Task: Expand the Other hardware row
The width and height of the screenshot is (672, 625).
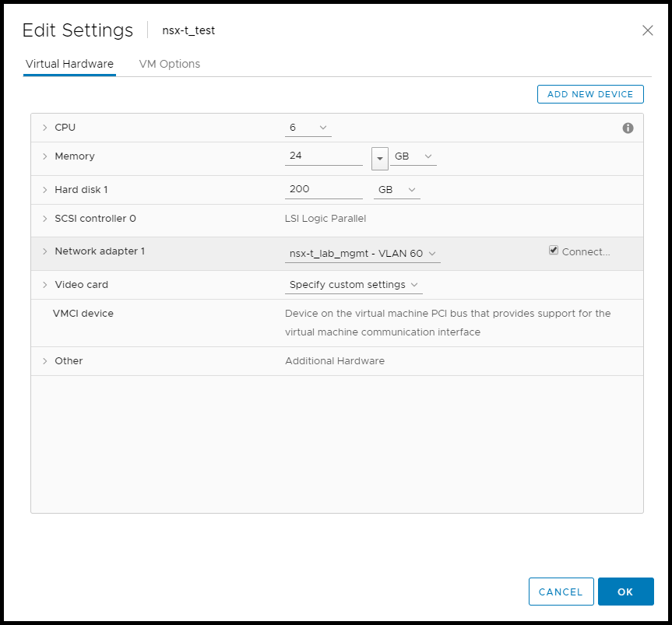Action: [x=45, y=361]
